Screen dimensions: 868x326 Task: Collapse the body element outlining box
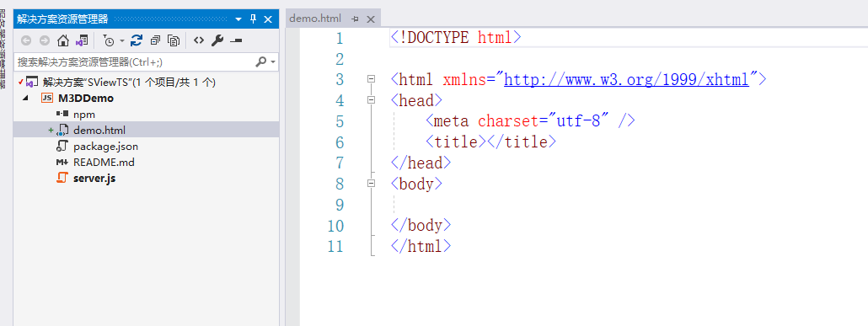point(372,183)
